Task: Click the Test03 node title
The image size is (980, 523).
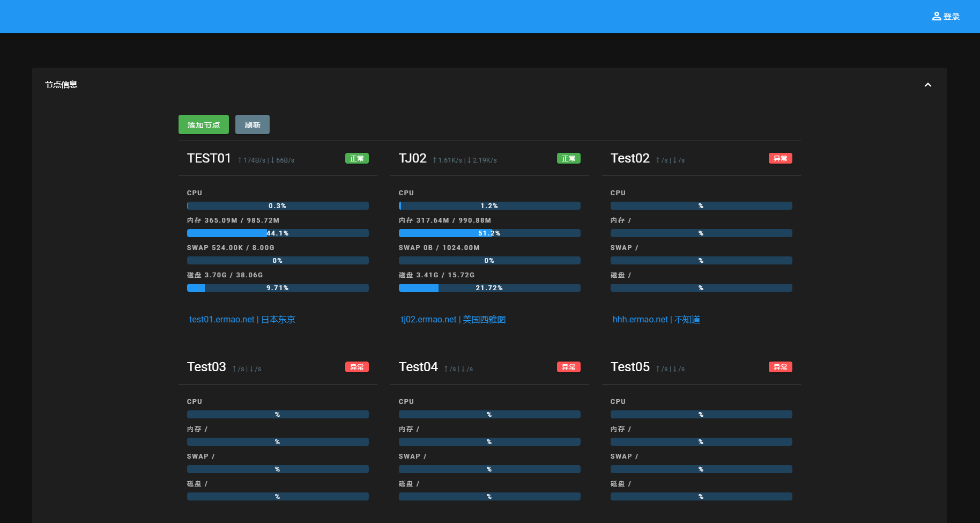Action: tap(206, 367)
